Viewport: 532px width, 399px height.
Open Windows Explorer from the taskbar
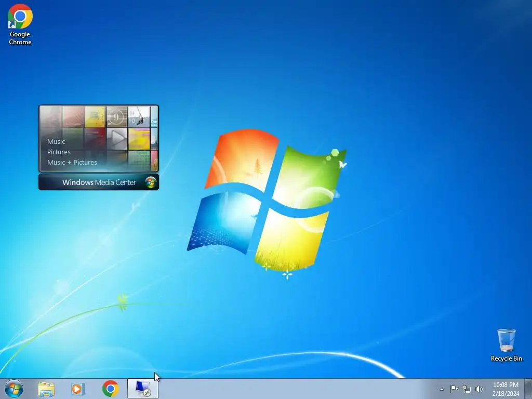[46, 389]
